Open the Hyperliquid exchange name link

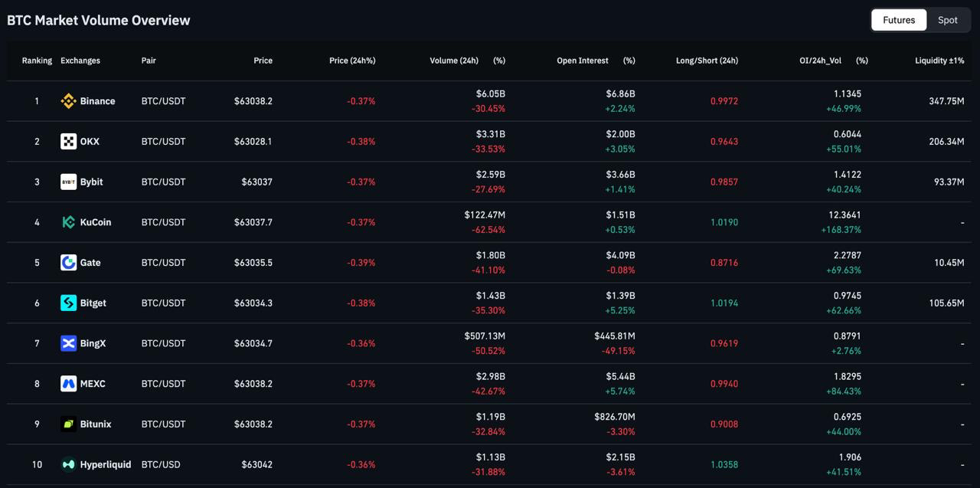coord(106,464)
